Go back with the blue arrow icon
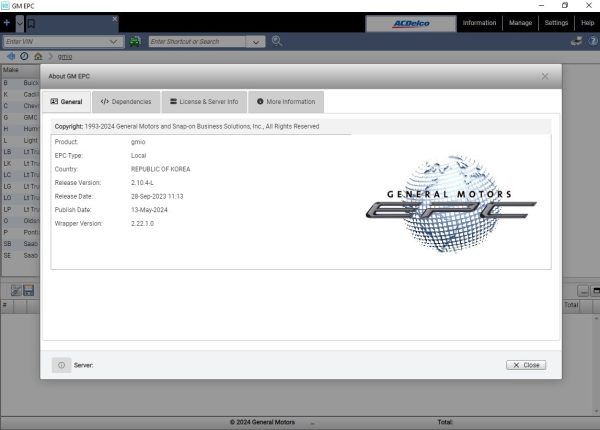 pyautogui.click(x=11, y=57)
